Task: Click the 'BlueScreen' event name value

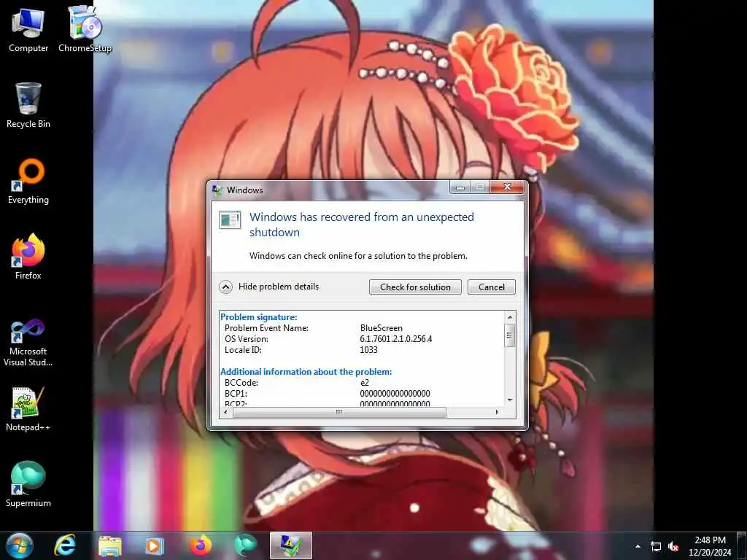Action: (x=381, y=327)
